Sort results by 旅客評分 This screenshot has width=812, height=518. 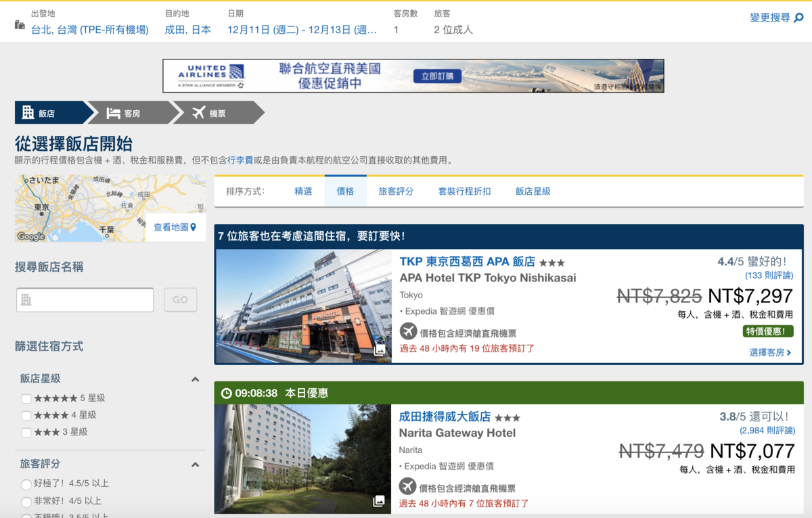[x=396, y=191]
